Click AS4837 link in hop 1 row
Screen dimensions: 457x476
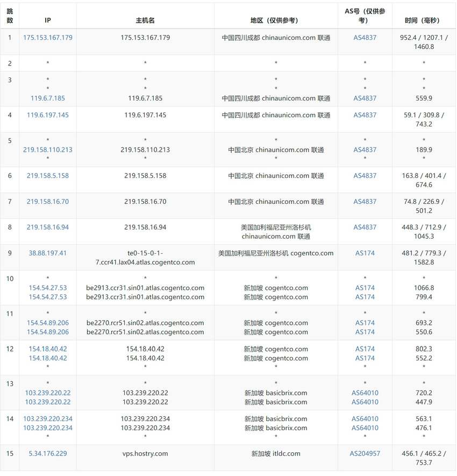[x=365, y=38]
